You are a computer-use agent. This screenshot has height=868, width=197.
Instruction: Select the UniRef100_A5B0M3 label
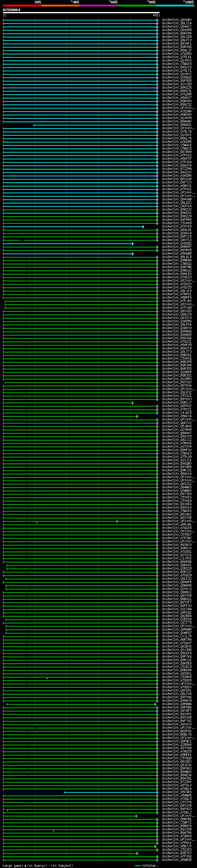click(176, 115)
